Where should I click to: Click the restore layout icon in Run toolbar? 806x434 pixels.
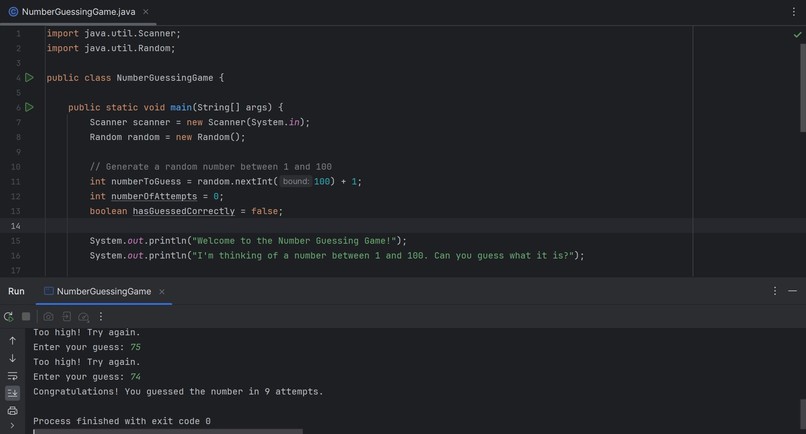pyautogui.click(x=66, y=317)
